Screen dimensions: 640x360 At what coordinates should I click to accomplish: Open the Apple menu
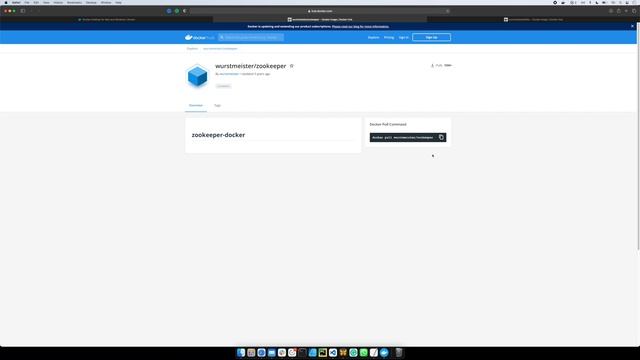click(x=6, y=2)
